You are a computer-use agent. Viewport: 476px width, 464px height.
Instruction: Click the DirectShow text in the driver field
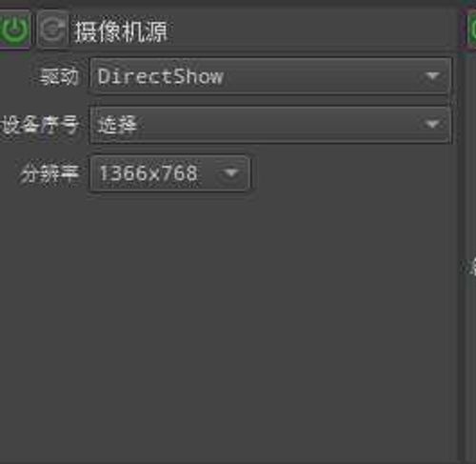[x=161, y=77]
